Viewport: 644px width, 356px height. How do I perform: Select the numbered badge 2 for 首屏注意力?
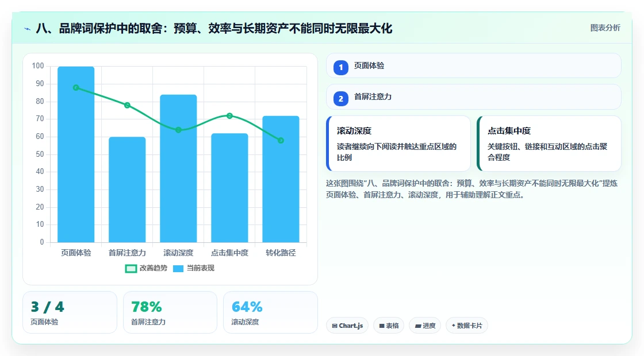(x=340, y=98)
